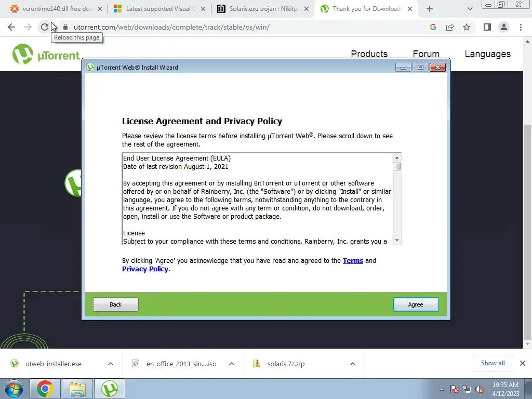Minimize the Install Wizard window
Screen dimensions: 532x399
coord(403,68)
